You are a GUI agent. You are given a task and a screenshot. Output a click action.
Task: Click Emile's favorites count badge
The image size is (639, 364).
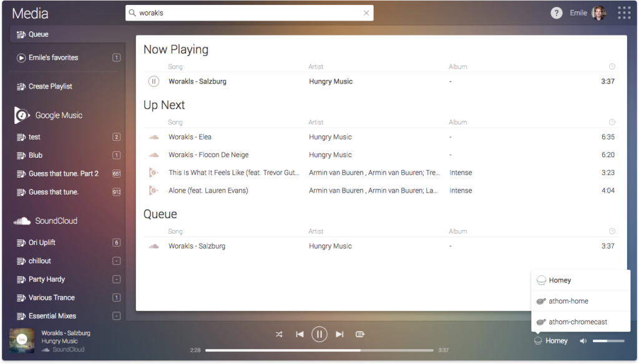[x=117, y=57]
